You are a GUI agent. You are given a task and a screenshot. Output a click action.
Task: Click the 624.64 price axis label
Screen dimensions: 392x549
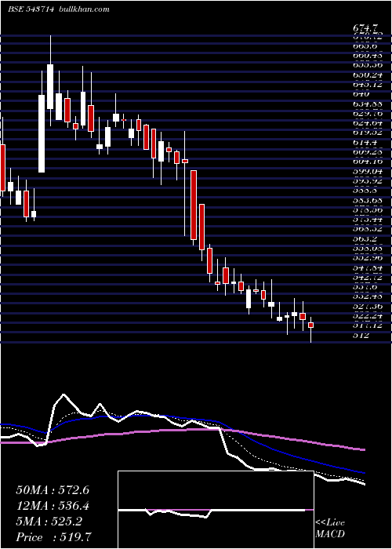(x=367, y=123)
